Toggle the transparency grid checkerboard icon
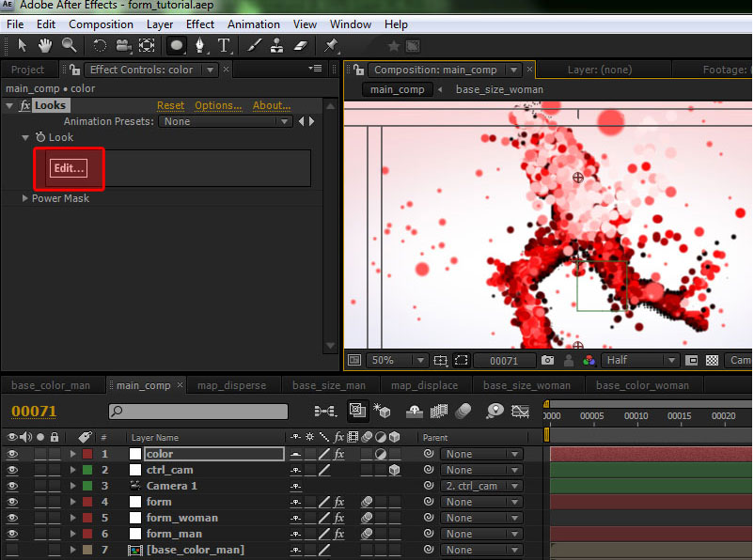This screenshot has width=754, height=560. point(712,360)
